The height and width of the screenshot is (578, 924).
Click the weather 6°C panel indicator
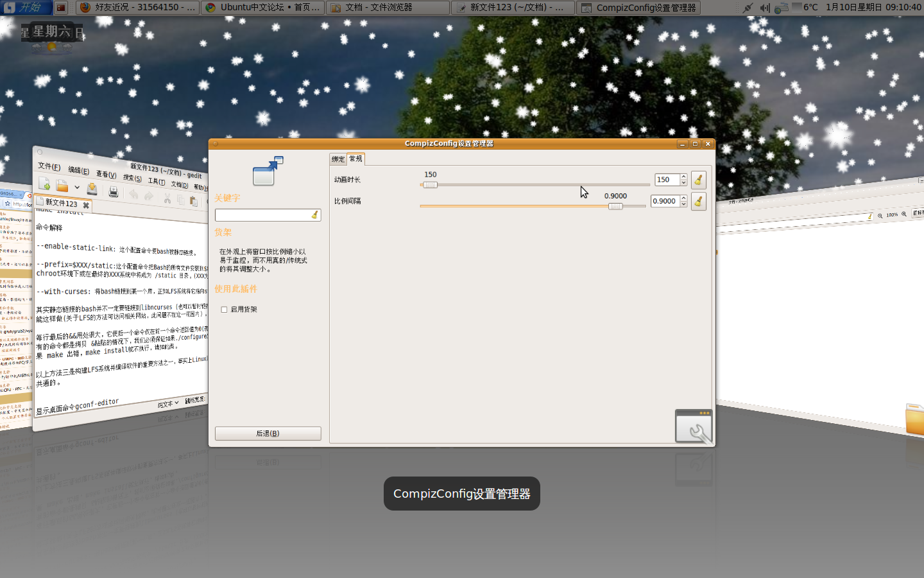pos(805,8)
